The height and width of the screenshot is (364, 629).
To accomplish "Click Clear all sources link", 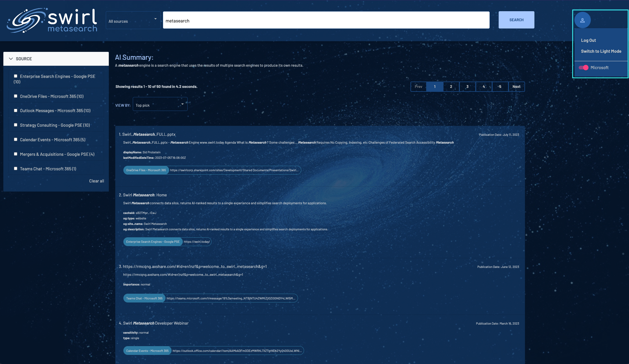I will pos(96,181).
